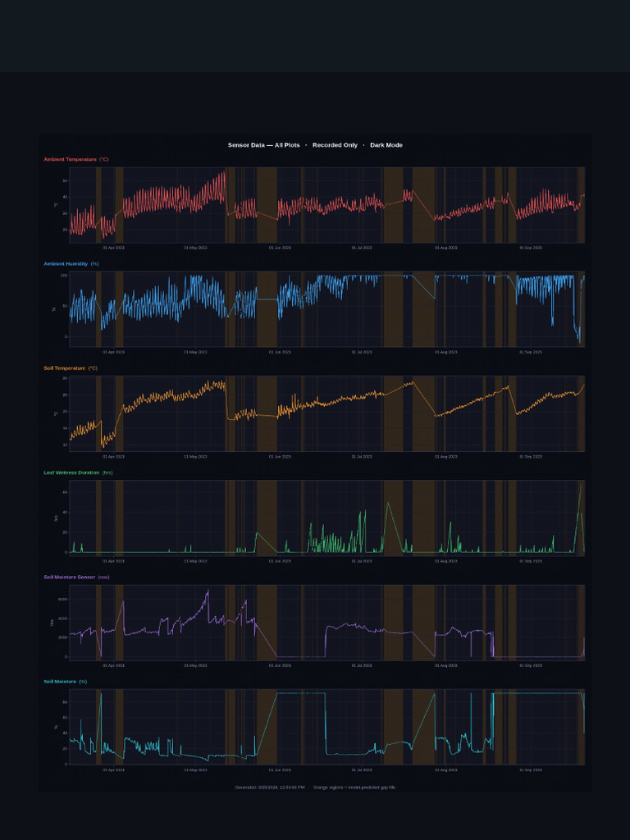630x840 pixels.
Task: Click '01 Apr 2023' under the Ambient Temperature plot
Action: 113,248
